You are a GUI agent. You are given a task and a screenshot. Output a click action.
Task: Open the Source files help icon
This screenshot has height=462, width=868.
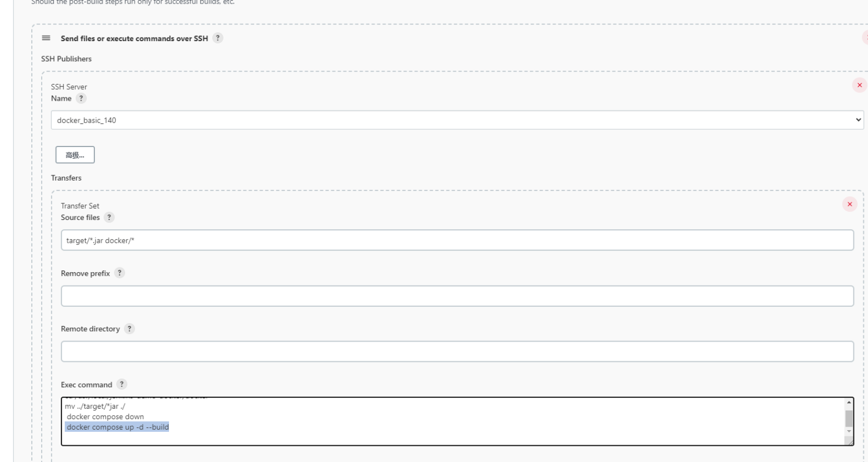pyautogui.click(x=109, y=218)
